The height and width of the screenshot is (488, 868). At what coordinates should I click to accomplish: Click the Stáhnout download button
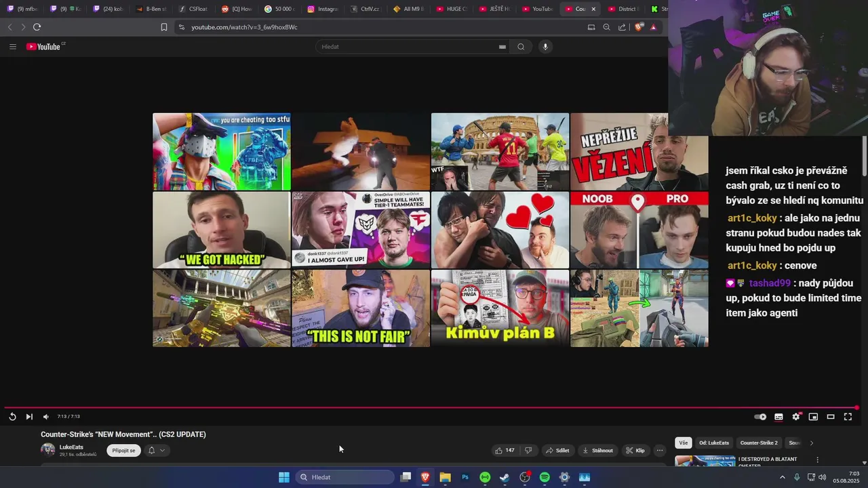coord(597,450)
